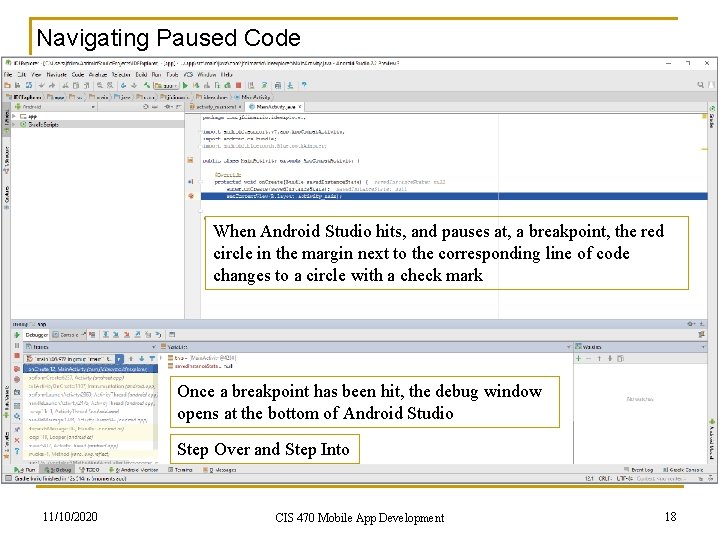Open the Help menu
Screen dimensions: 720x540
pyautogui.click(x=227, y=74)
